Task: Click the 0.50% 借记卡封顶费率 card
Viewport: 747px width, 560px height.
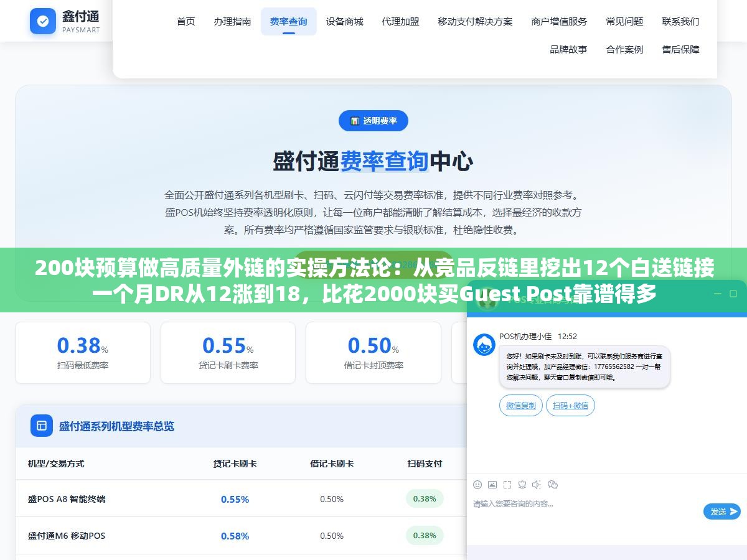Action: (x=374, y=352)
